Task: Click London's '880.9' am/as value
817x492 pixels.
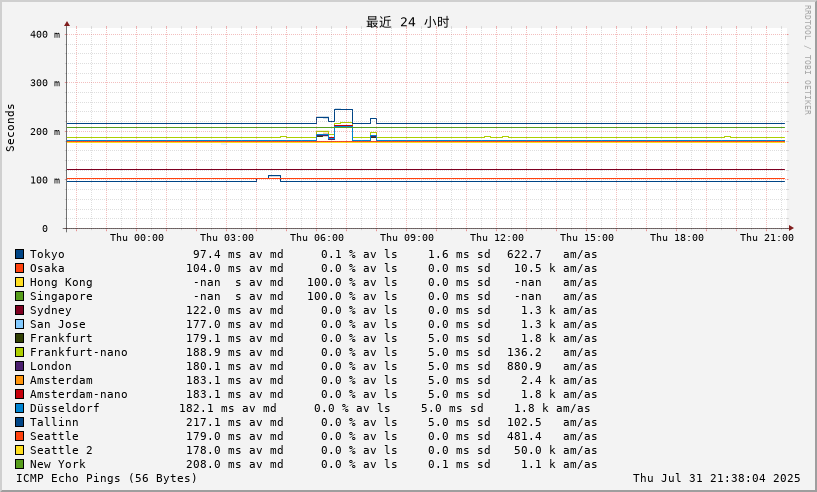Action: (524, 367)
